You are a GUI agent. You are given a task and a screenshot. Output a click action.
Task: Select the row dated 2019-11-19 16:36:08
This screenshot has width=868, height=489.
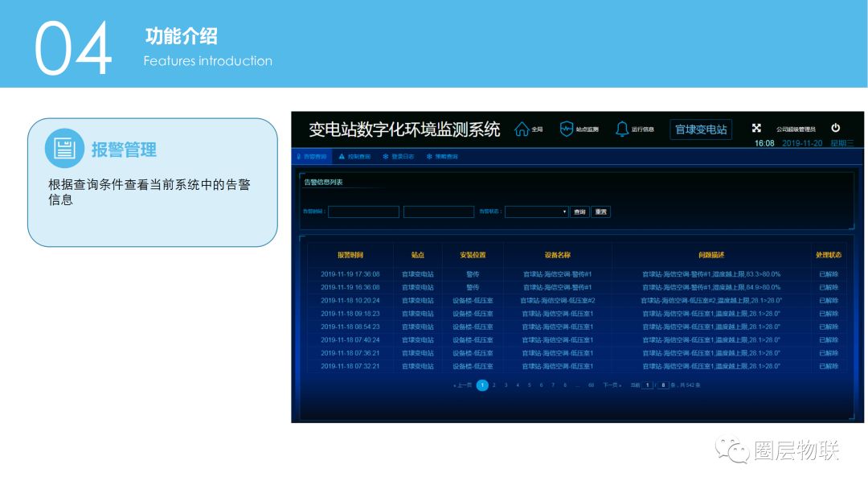(x=577, y=287)
